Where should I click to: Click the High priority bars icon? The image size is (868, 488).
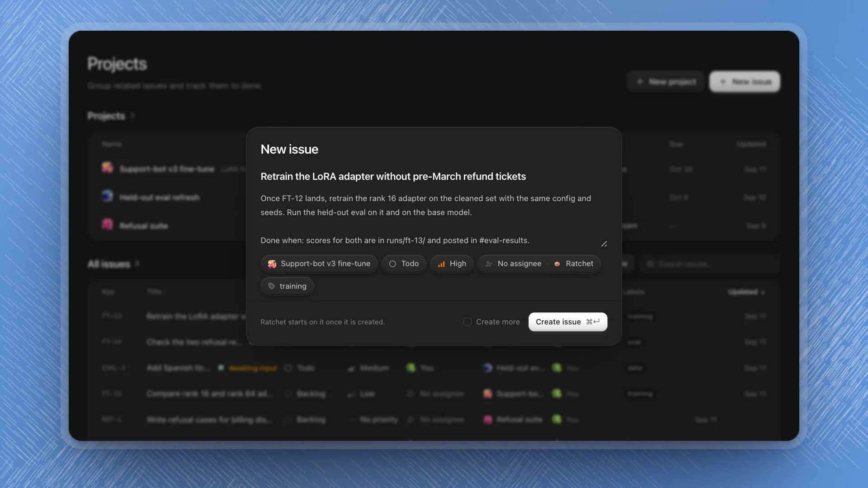[x=441, y=264]
